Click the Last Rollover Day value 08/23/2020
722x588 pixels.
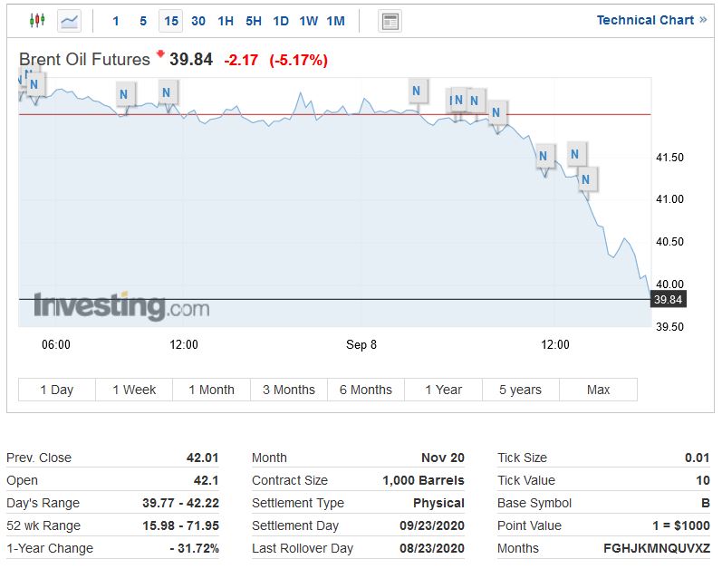click(432, 548)
